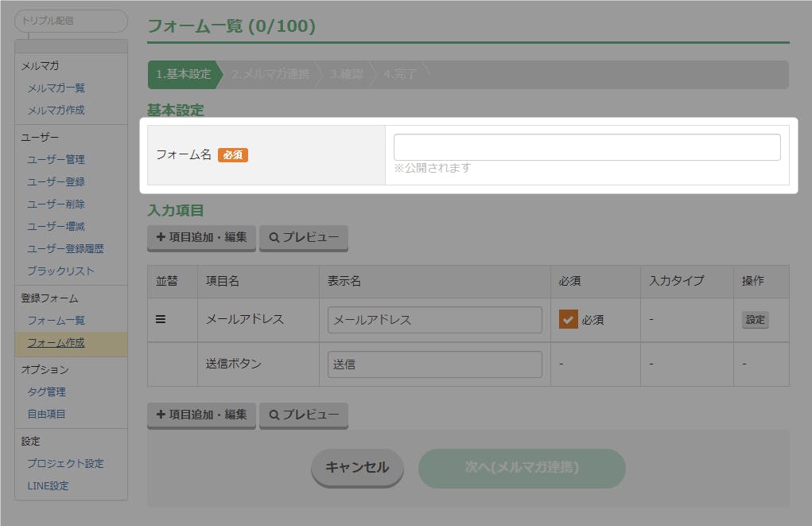Select step tab 2.メルマガ連携

click(x=271, y=74)
